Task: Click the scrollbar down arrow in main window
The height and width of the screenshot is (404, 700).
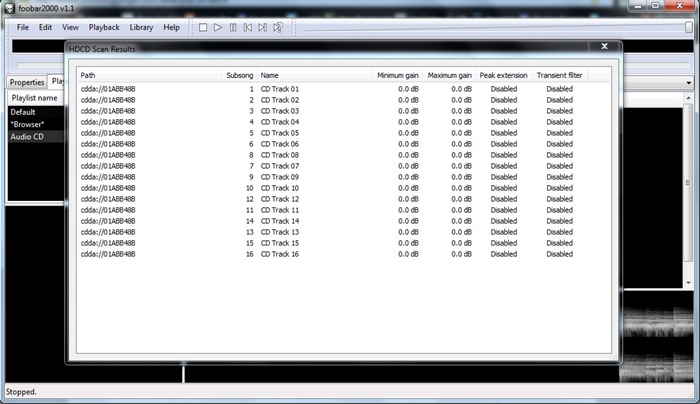Action: point(688,283)
